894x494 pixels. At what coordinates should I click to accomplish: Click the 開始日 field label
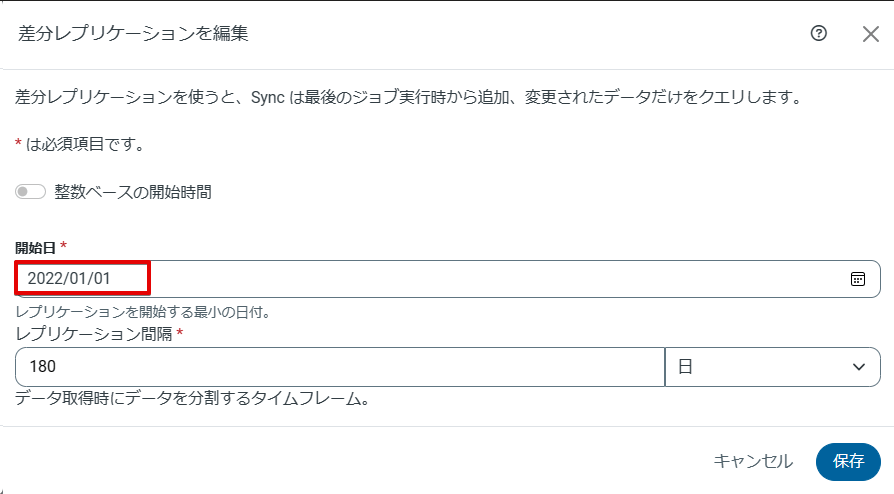click(x=35, y=246)
